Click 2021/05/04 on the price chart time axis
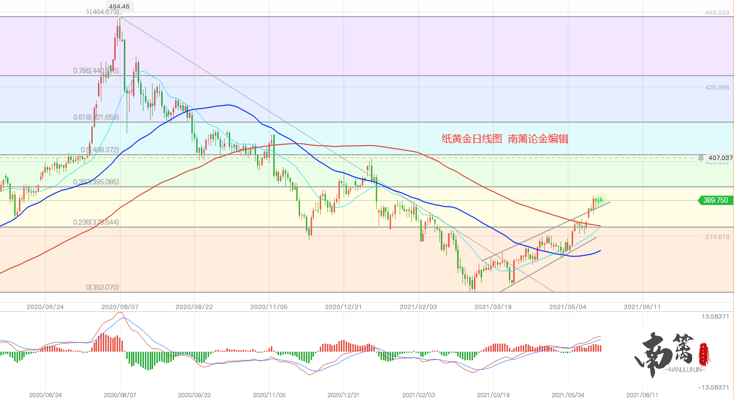Viewport: 734px width, 399px height. [567, 307]
